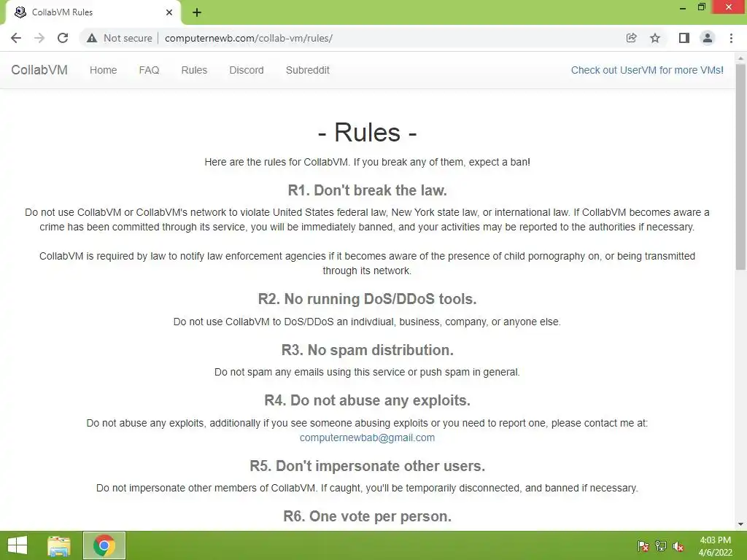This screenshot has height=560, width=747.
Task: Click Check out UserVM for more VMs link
Action: pos(647,70)
